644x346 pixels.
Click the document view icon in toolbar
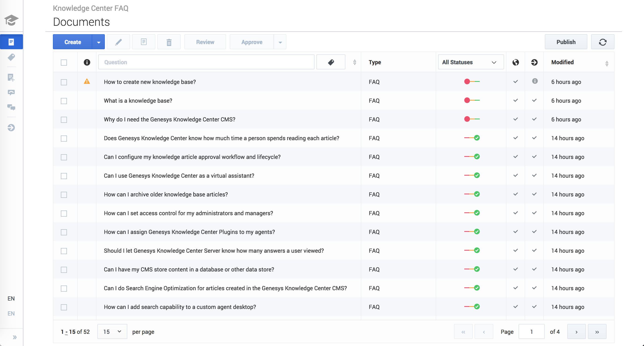pyautogui.click(x=143, y=42)
